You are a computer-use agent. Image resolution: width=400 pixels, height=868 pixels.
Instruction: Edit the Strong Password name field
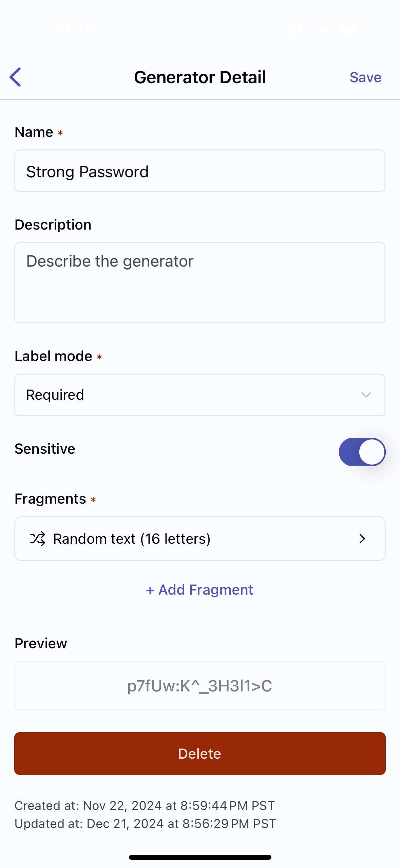[x=200, y=171]
